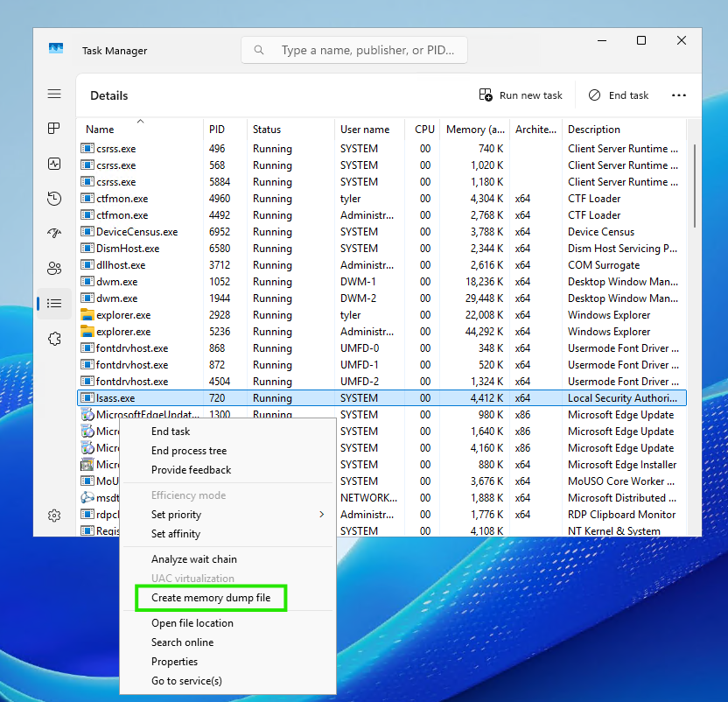Image resolution: width=728 pixels, height=702 pixels.
Task: Sort by the Memory column header
Action: pos(474,130)
